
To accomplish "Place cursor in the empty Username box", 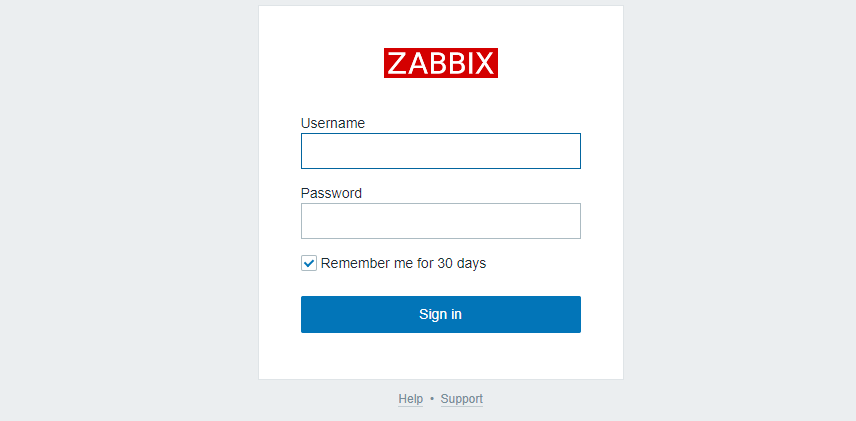I will point(440,151).
